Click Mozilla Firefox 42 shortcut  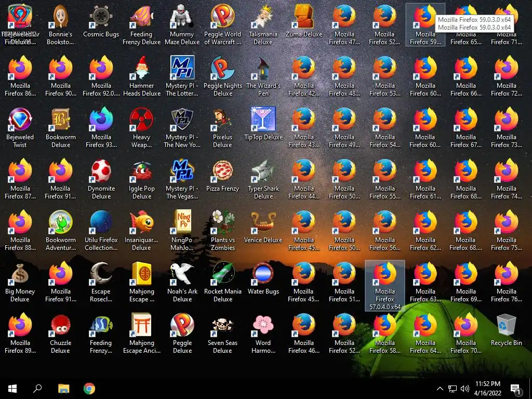(303, 76)
